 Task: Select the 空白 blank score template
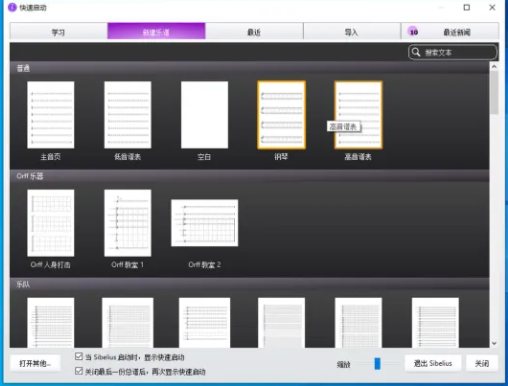204,115
